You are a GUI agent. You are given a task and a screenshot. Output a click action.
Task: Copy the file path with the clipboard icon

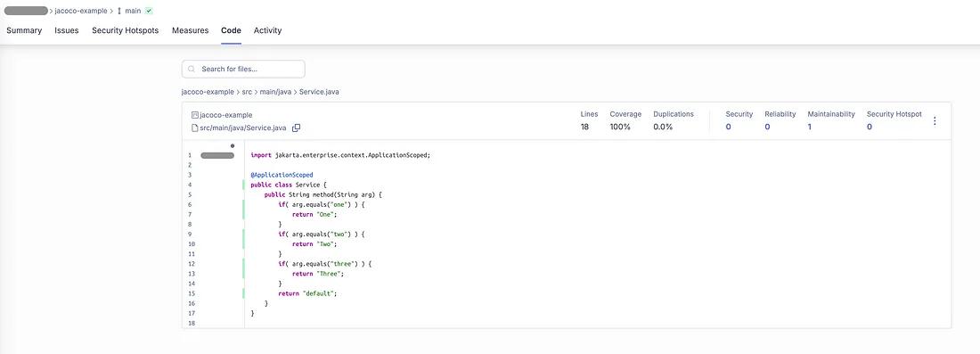[297, 128]
